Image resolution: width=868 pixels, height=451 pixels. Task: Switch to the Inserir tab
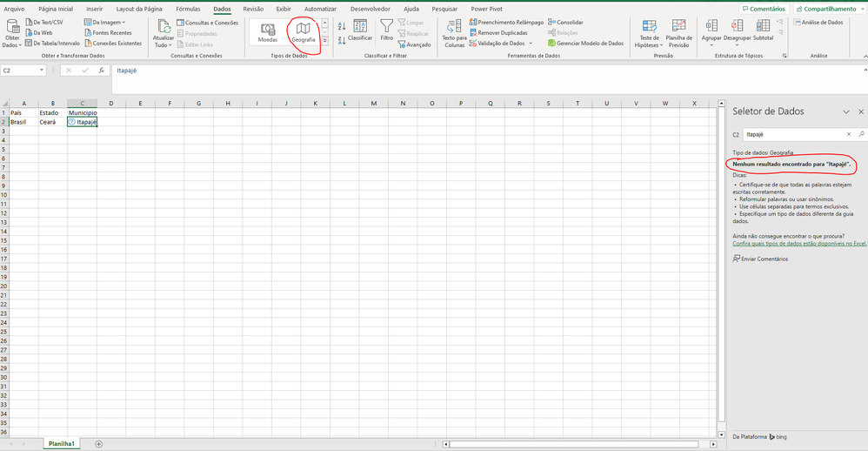(x=95, y=9)
